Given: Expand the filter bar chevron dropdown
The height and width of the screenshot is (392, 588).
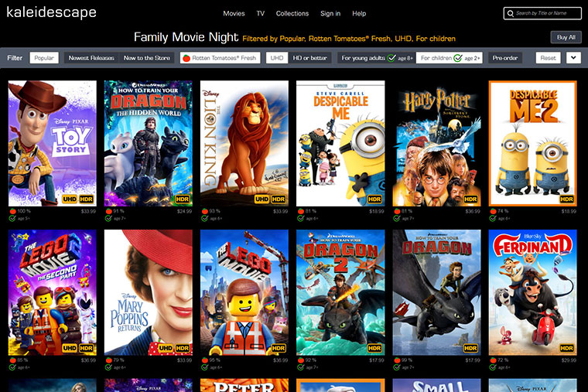Looking at the screenshot, I should [x=573, y=58].
